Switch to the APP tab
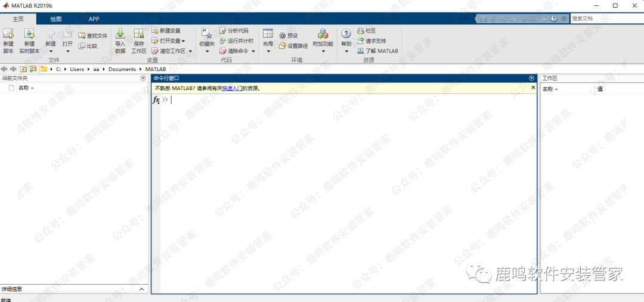This screenshot has width=644, height=302. [x=94, y=19]
